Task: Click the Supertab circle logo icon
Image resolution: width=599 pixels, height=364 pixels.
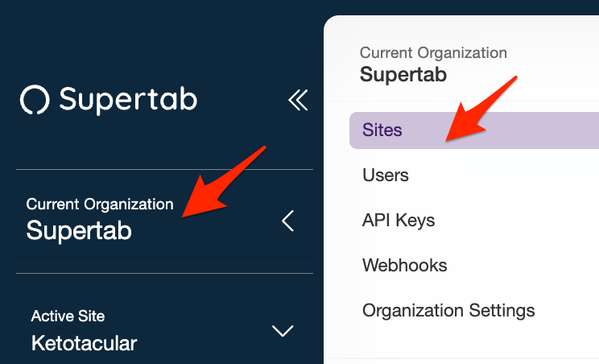Action: (x=35, y=100)
